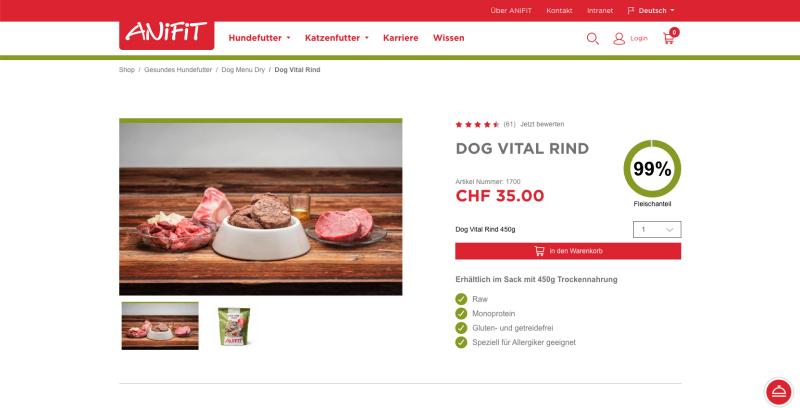
Task: Click the ANiFiT logo
Action: [166, 33]
